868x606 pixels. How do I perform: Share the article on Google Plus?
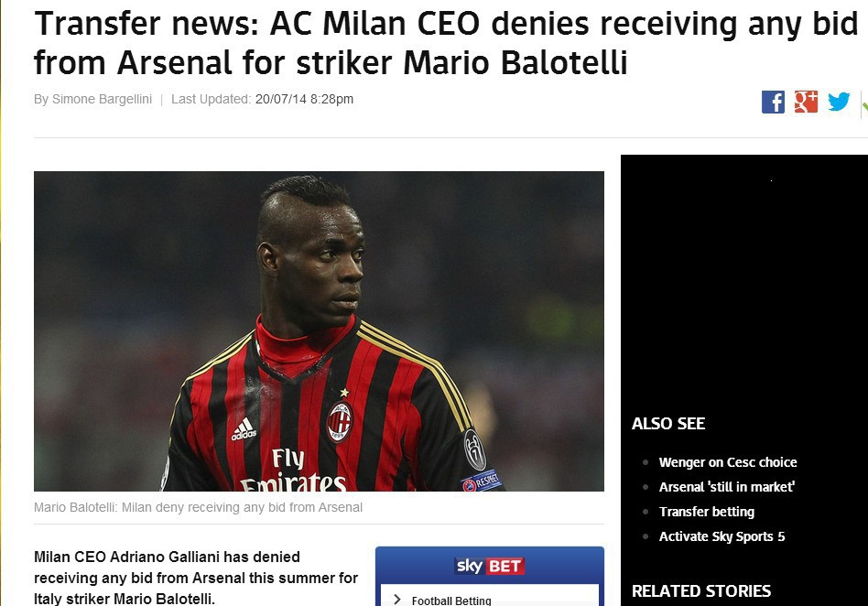click(x=806, y=102)
